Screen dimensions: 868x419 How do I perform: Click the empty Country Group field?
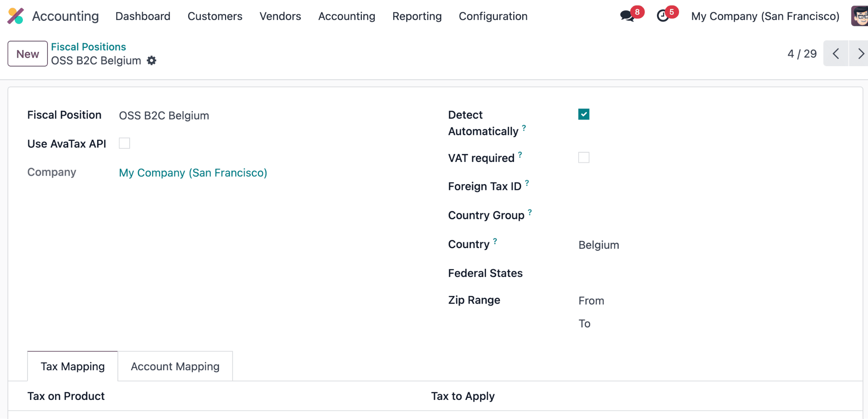(x=711, y=215)
